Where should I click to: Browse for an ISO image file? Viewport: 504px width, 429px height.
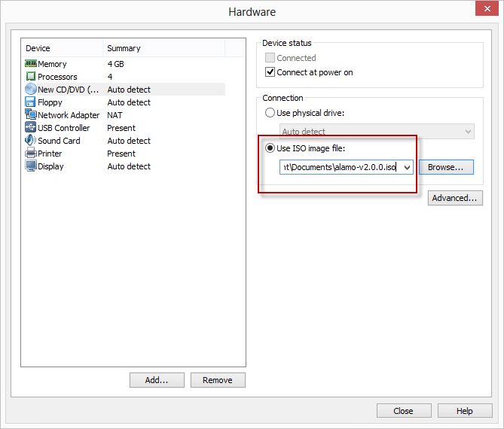tap(446, 167)
